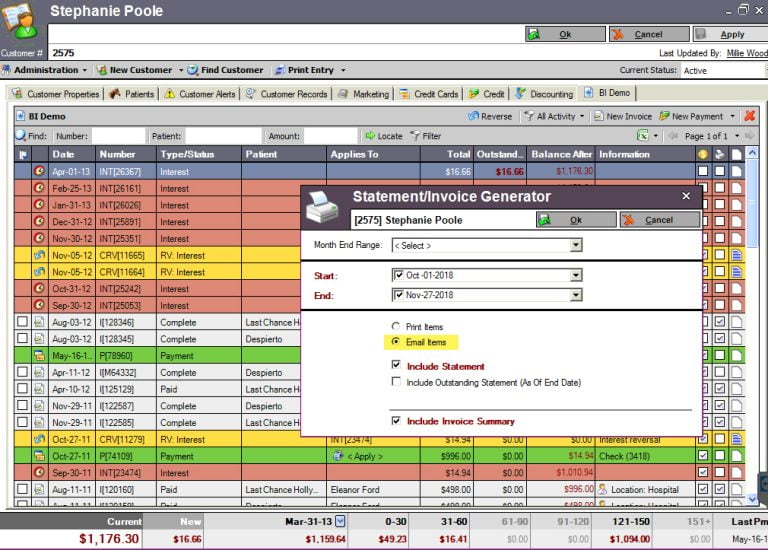The width and height of the screenshot is (768, 550).
Task: Select the Print Items radio button
Action: pyautogui.click(x=396, y=327)
